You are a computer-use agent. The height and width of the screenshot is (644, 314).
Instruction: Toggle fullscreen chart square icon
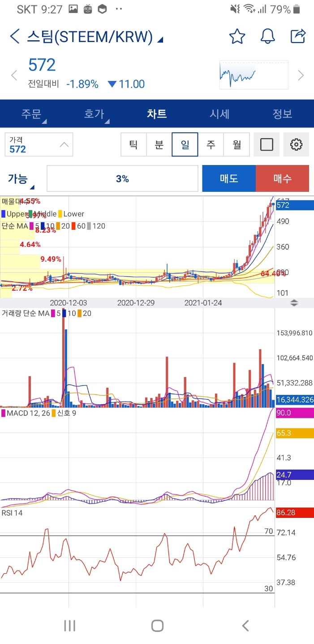267,144
